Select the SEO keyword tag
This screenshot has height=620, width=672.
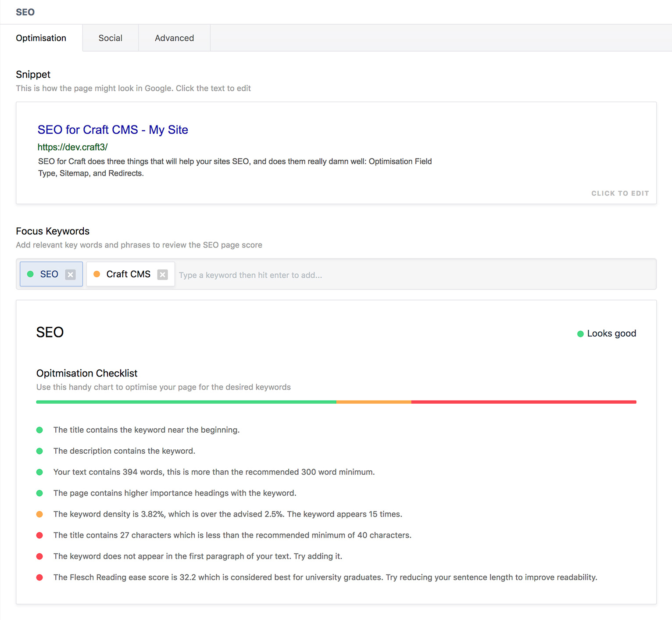49,274
